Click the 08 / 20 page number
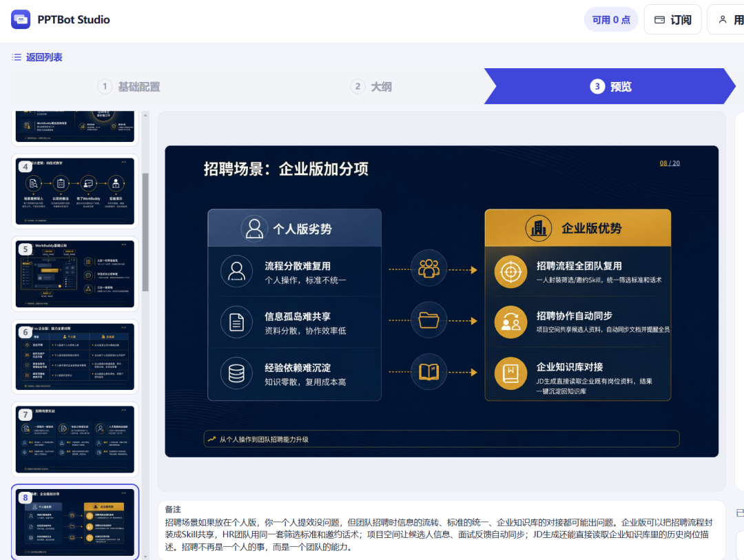This screenshot has height=560, width=744. (x=670, y=163)
